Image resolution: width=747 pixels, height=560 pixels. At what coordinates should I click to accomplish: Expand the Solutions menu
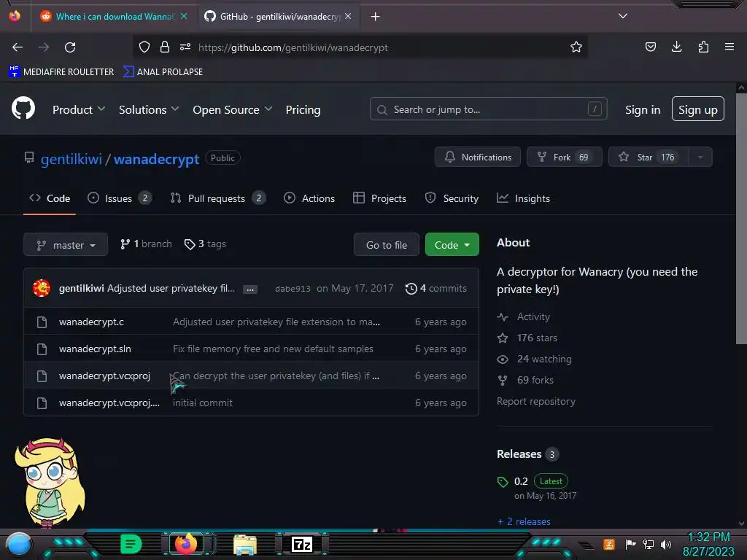point(149,109)
